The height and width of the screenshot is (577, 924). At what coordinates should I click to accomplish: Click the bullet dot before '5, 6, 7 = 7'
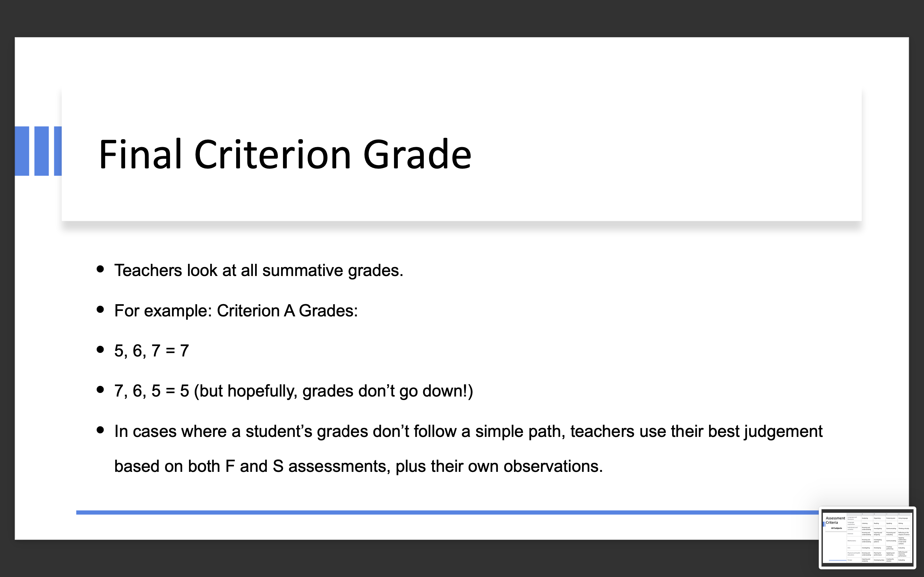pyautogui.click(x=100, y=349)
